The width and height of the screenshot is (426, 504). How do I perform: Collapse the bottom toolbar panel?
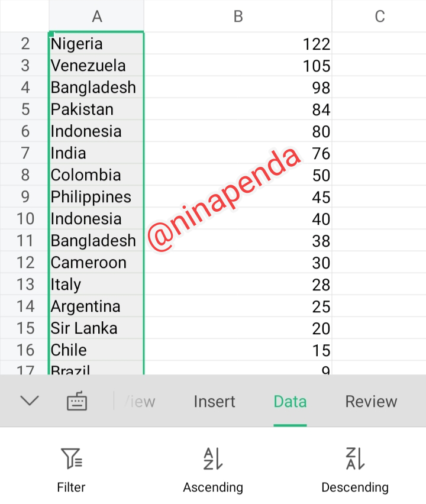pos(29,401)
